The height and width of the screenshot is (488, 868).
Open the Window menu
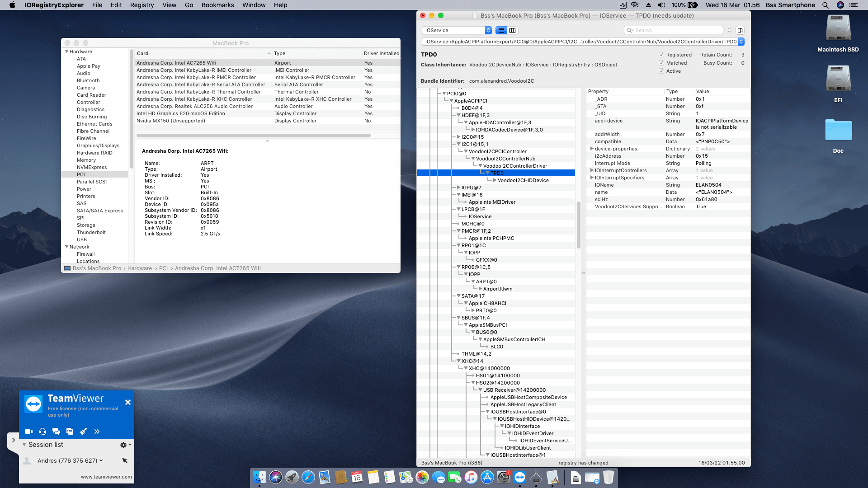tap(254, 5)
